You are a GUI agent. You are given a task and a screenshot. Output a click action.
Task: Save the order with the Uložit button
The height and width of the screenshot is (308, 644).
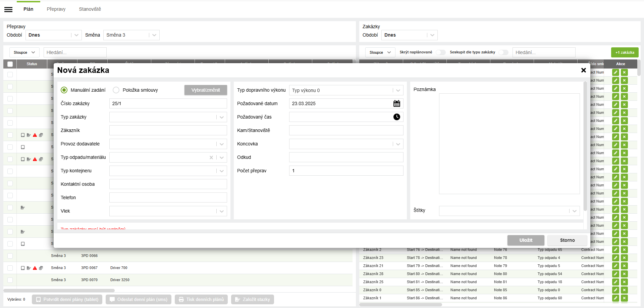526,240
